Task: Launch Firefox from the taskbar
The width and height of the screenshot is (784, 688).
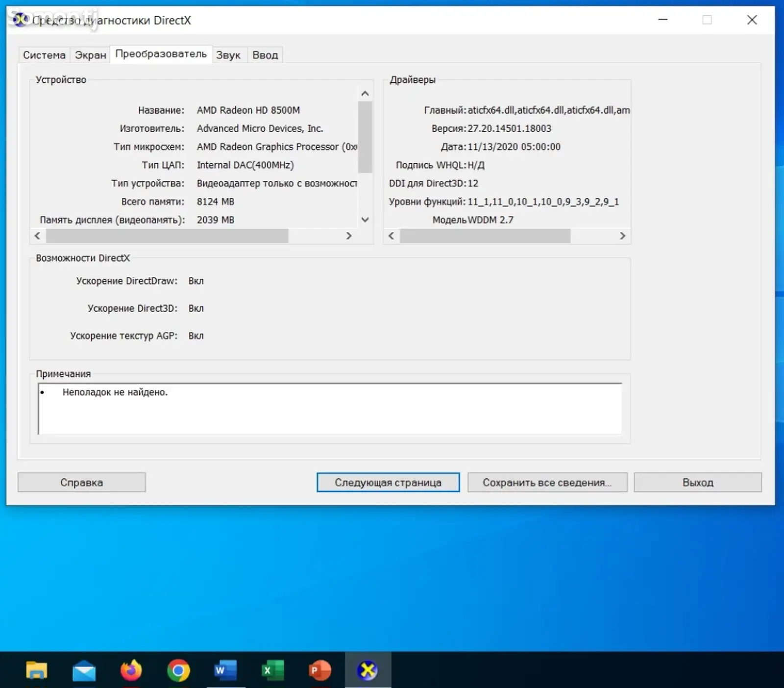Action: coord(131,670)
